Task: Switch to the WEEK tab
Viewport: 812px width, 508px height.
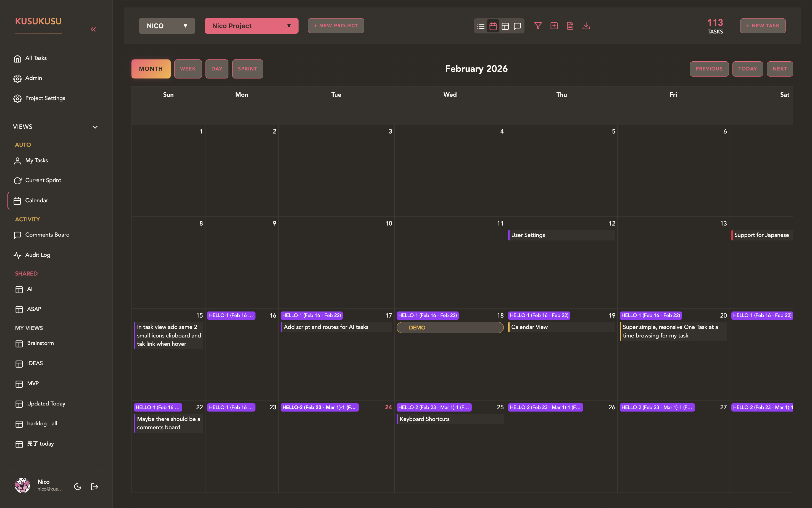Action: point(188,69)
